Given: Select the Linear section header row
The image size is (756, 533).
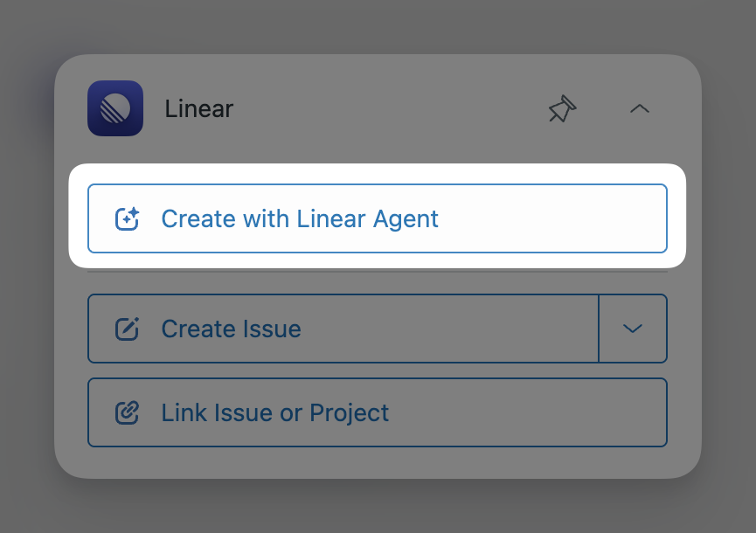Looking at the screenshot, I should [350, 108].
